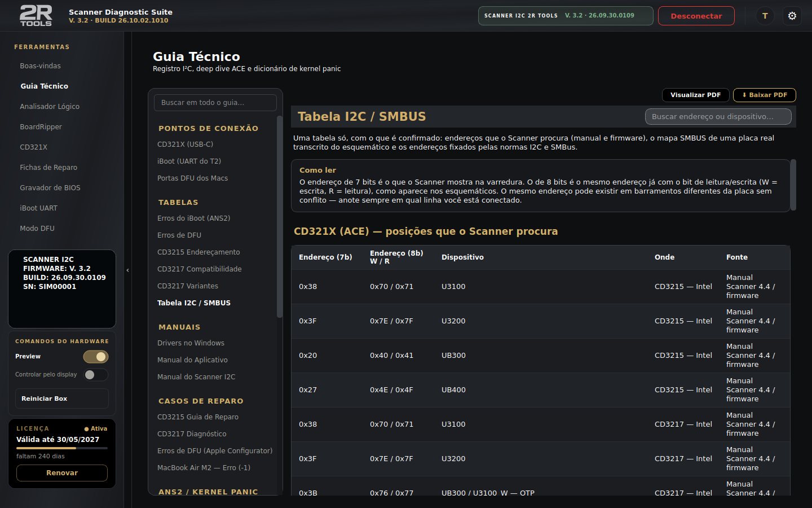Image resolution: width=812 pixels, height=508 pixels.
Task: Disconnect scanner with Desconectar button
Action: [696, 16]
